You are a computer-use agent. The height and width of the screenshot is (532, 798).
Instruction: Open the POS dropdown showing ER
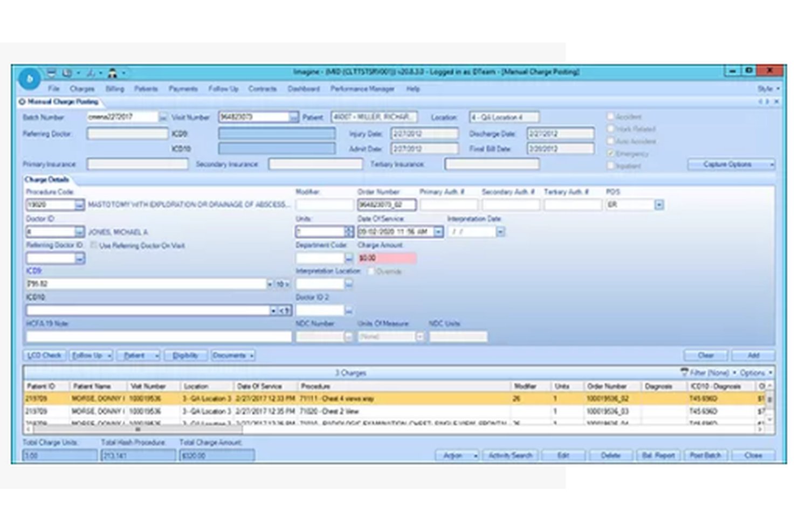click(x=659, y=205)
